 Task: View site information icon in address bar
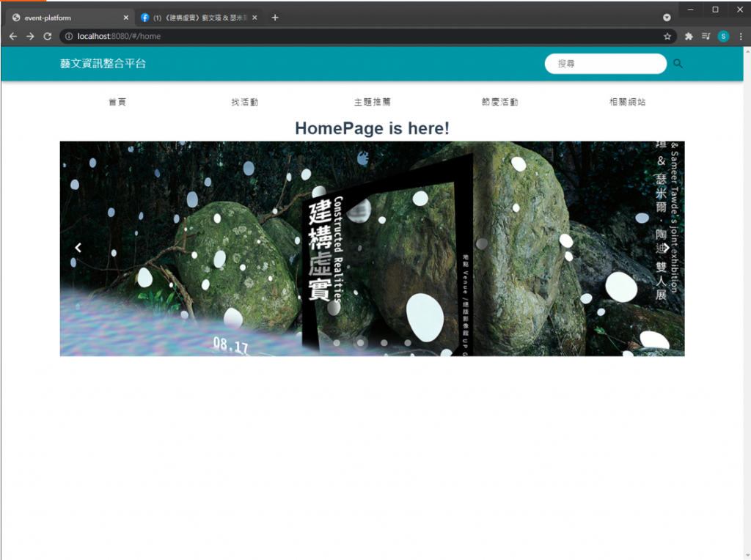tap(68, 37)
